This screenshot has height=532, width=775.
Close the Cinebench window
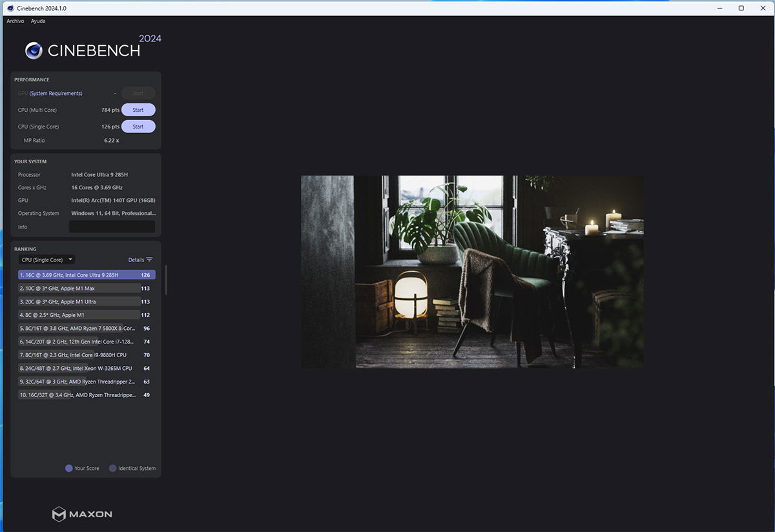[763, 8]
